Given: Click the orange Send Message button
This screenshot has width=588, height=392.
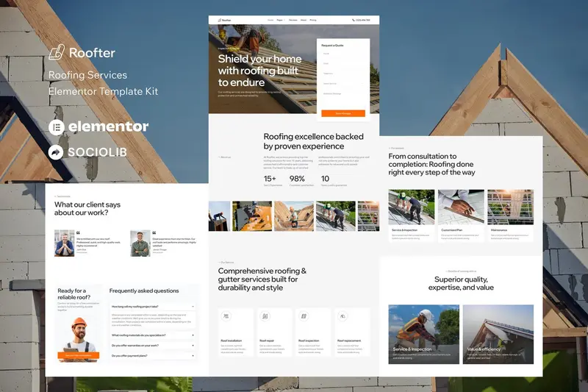Looking at the screenshot, I should 343,113.
